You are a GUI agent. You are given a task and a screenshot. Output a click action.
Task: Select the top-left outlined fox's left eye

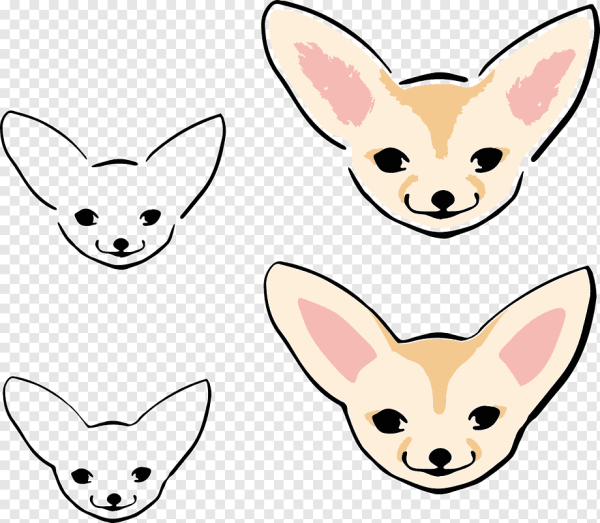[87, 216]
